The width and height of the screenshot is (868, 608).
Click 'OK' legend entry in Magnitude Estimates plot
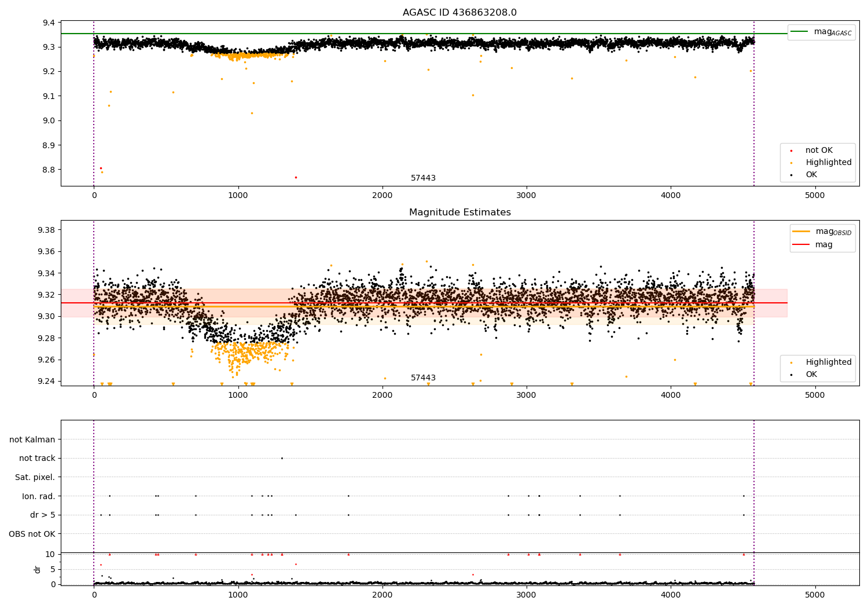811,375
